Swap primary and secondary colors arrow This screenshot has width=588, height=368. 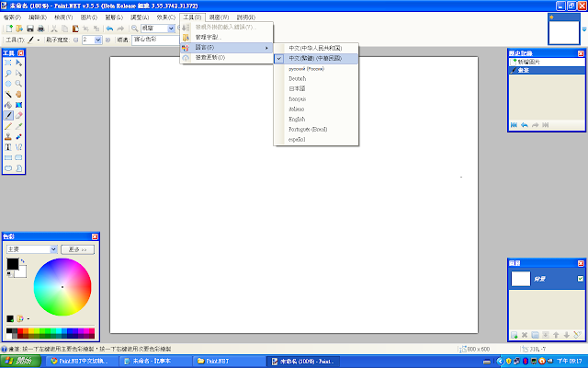[x=22, y=260]
